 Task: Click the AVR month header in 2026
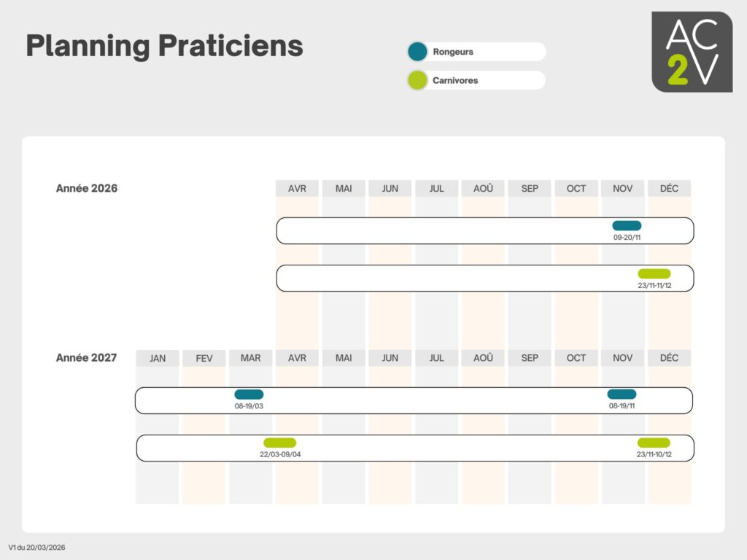297,188
